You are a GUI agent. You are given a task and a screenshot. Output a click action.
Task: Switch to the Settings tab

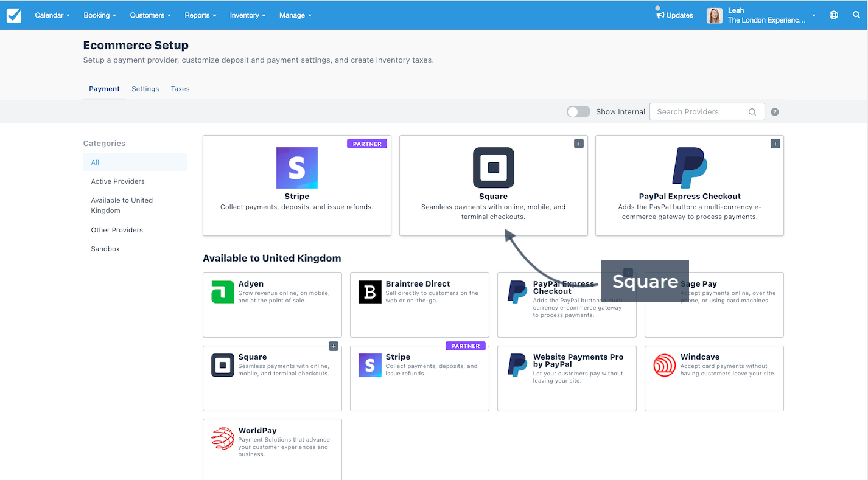pyautogui.click(x=145, y=89)
